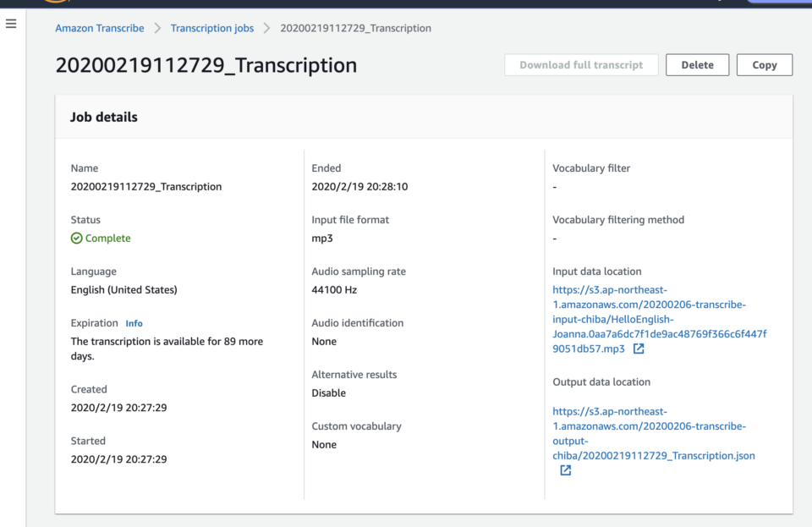Select the Ended time 2020/2/19 20:28:10
Image resolution: width=812 pixels, height=527 pixels.
[x=359, y=186]
